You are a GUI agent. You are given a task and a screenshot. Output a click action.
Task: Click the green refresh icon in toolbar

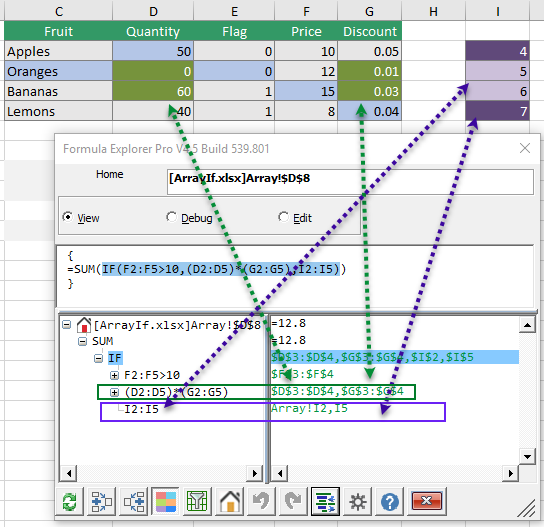(70, 501)
